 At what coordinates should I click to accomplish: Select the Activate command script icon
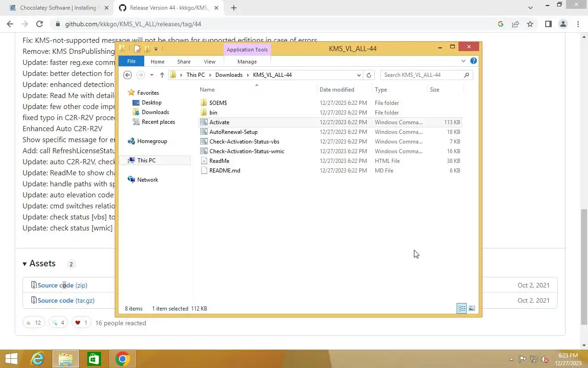click(204, 122)
